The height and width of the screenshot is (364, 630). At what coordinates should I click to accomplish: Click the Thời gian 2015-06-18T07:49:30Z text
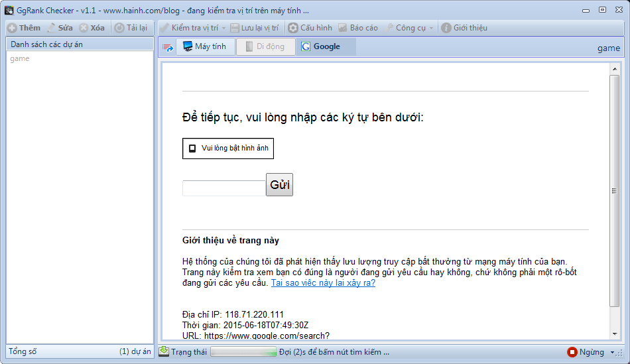(x=245, y=325)
